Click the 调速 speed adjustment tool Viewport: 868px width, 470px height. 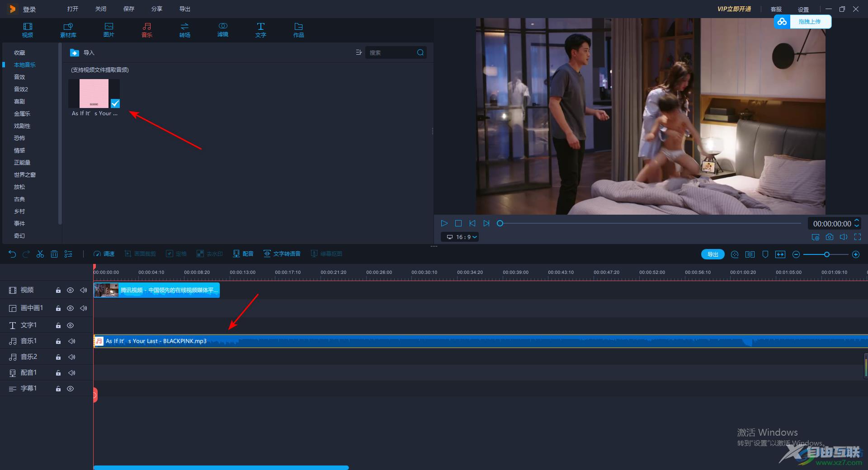(104, 254)
